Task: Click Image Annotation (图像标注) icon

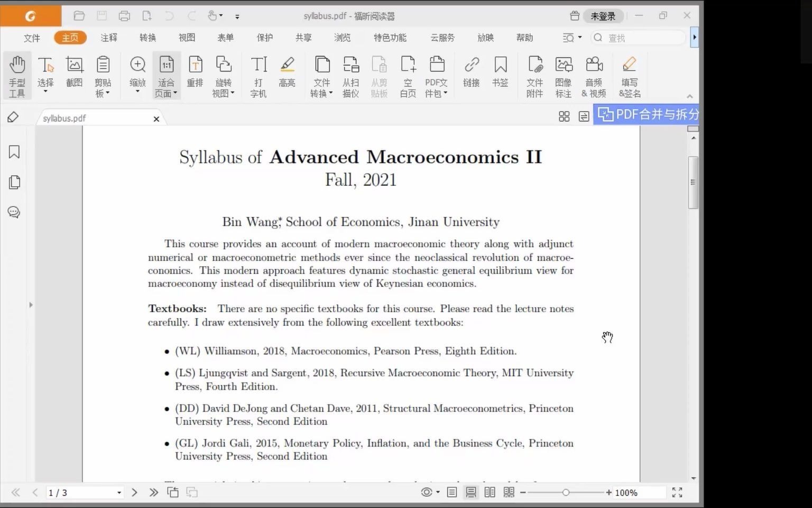Action: click(x=564, y=76)
